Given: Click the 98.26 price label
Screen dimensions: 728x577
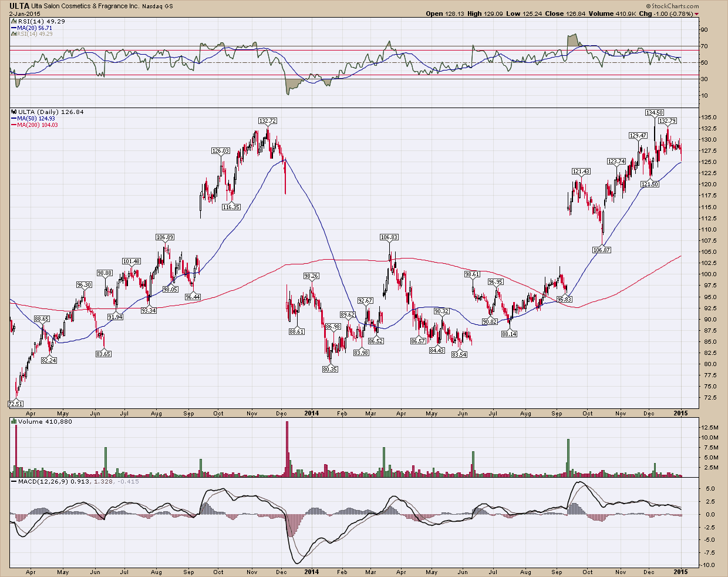Looking at the screenshot, I should 311,276.
